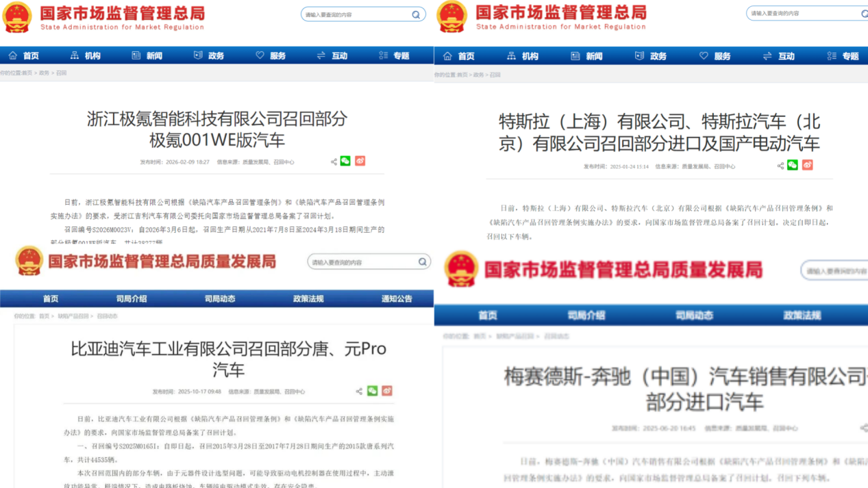868x488 pixels.
Task: Click the search field on the Tesla recall page
Action: [807, 14]
